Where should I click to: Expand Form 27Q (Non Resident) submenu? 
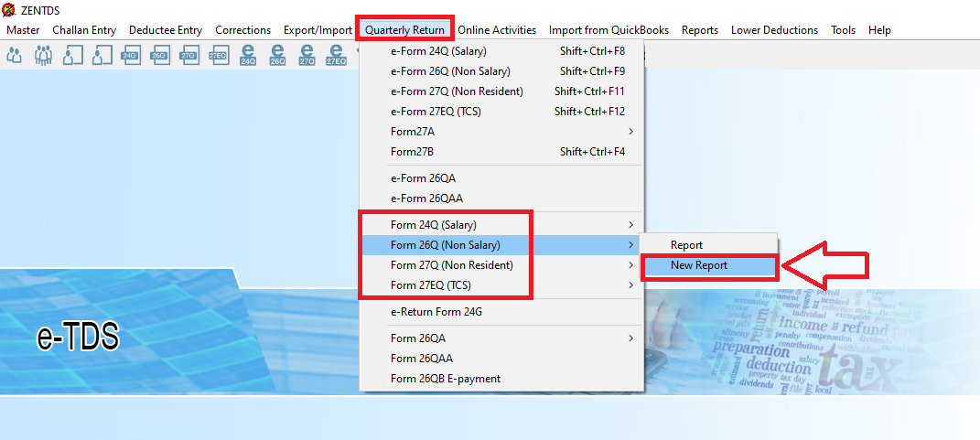click(x=501, y=265)
